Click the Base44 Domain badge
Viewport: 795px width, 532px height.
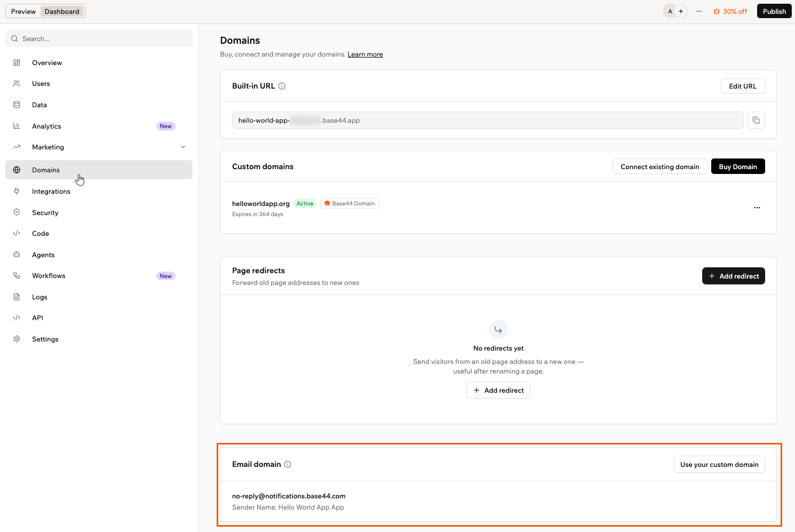click(349, 203)
